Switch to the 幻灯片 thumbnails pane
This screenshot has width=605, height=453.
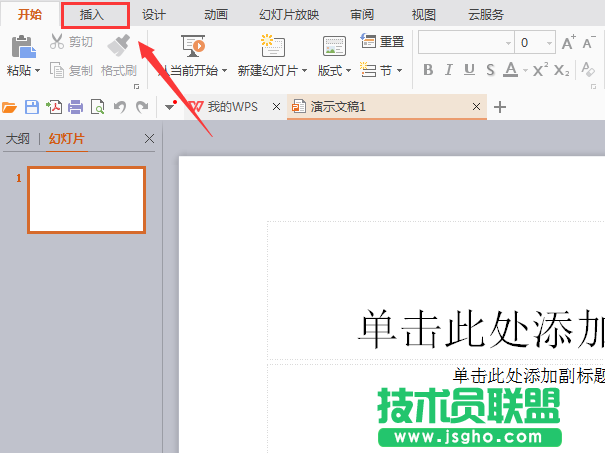tap(66, 139)
